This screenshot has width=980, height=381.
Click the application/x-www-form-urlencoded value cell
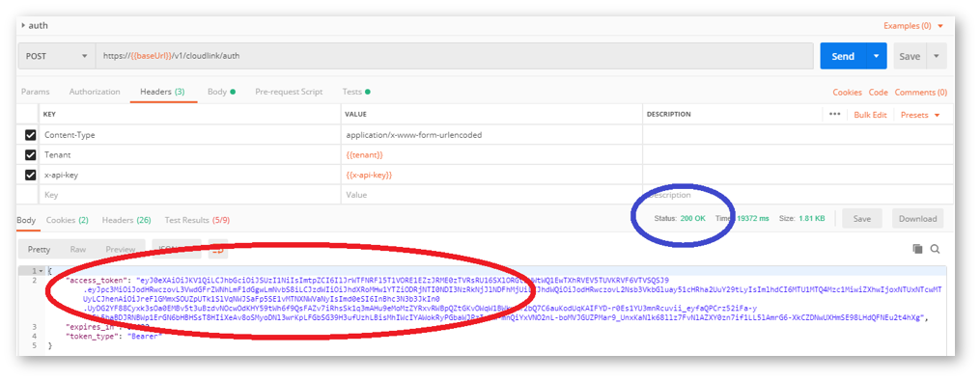click(x=492, y=135)
